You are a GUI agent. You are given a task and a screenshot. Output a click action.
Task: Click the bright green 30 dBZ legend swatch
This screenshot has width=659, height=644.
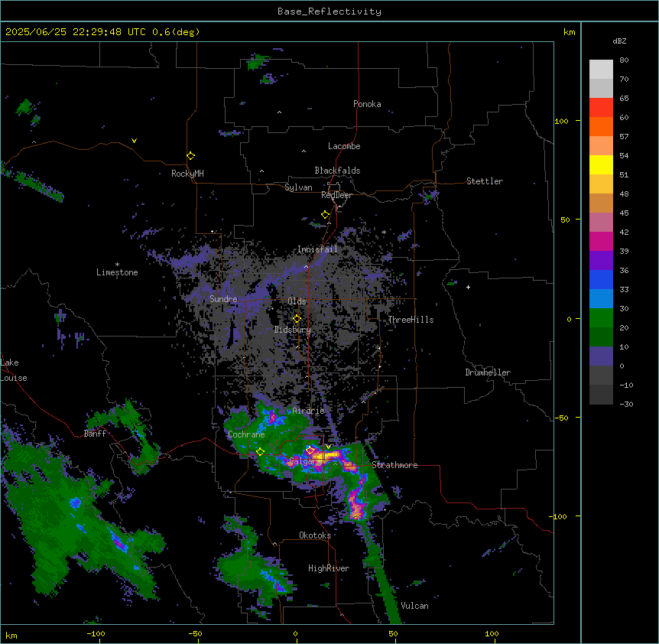(601, 318)
